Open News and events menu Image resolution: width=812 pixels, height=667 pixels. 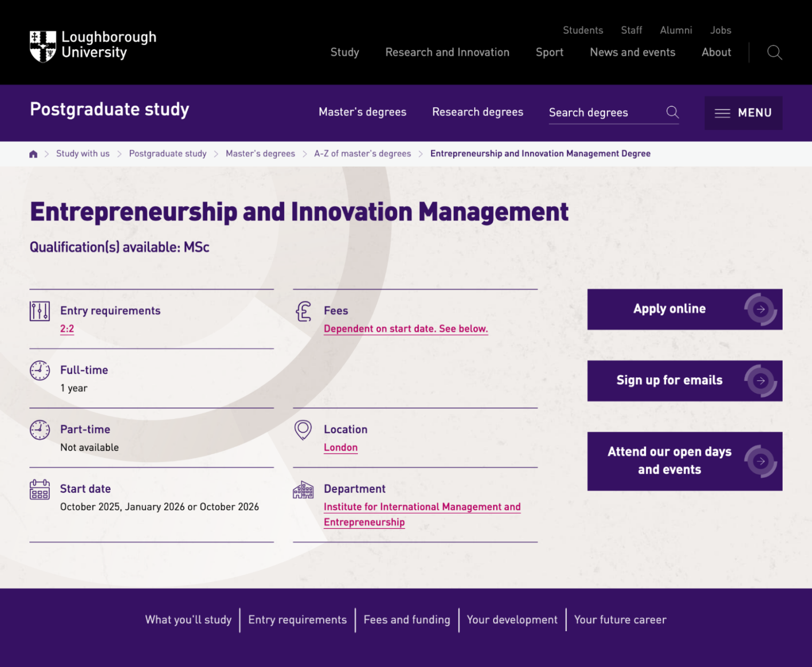point(633,52)
